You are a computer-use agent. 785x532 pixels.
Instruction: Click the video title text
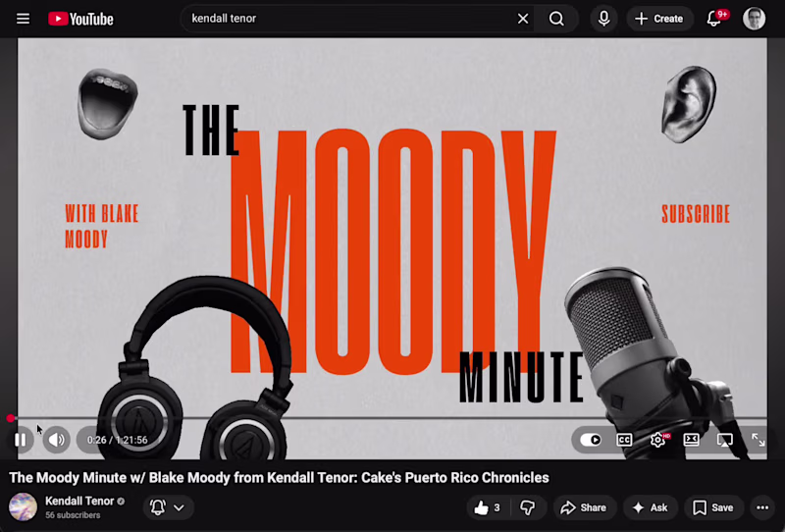point(279,477)
